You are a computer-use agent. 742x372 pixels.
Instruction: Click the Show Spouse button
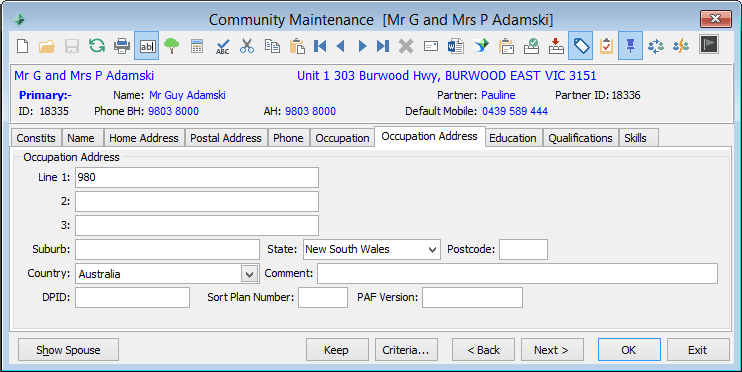(x=68, y=350)
